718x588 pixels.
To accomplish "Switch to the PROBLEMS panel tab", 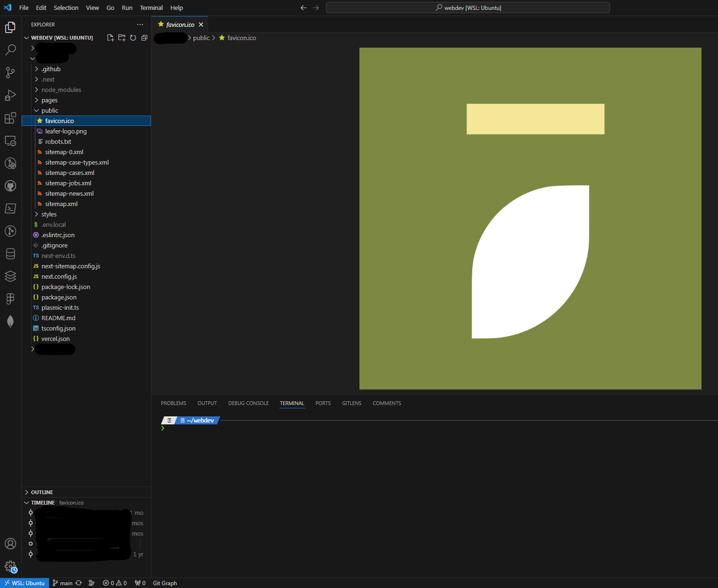I will 173,403.
